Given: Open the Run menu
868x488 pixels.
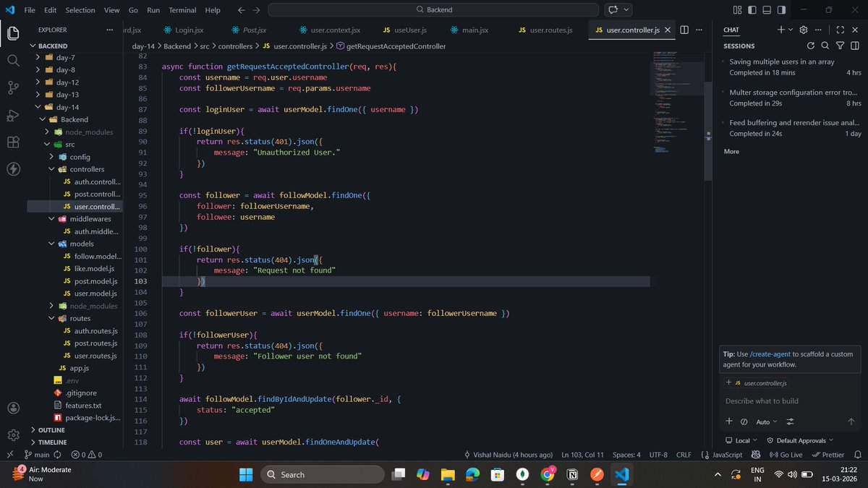Looking at the screenshot, I should tap(153, 10).
